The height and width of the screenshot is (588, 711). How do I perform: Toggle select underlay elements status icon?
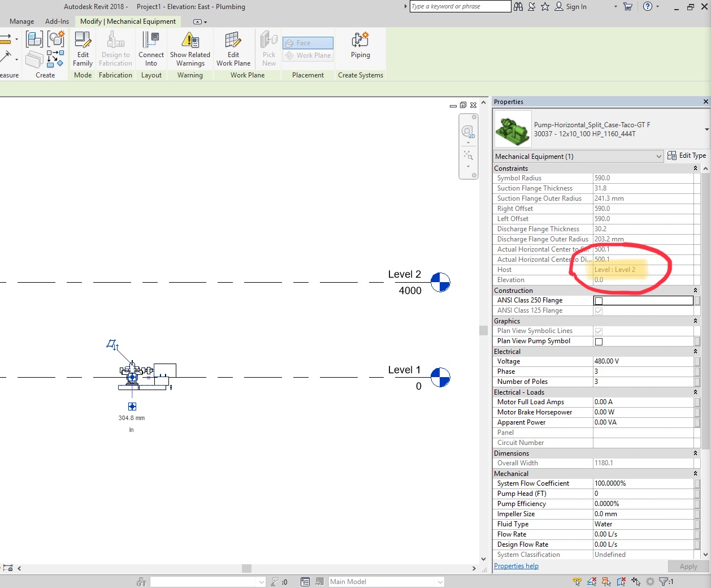point(592,581)
